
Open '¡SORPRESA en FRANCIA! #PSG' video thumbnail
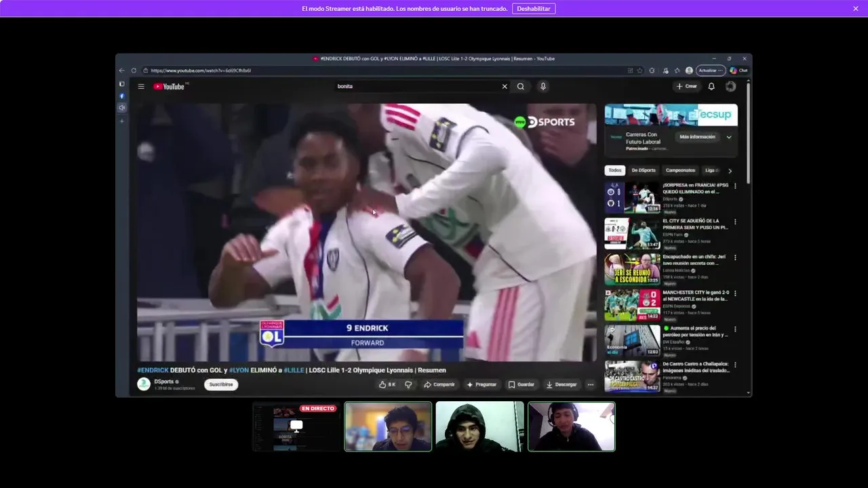632,198
